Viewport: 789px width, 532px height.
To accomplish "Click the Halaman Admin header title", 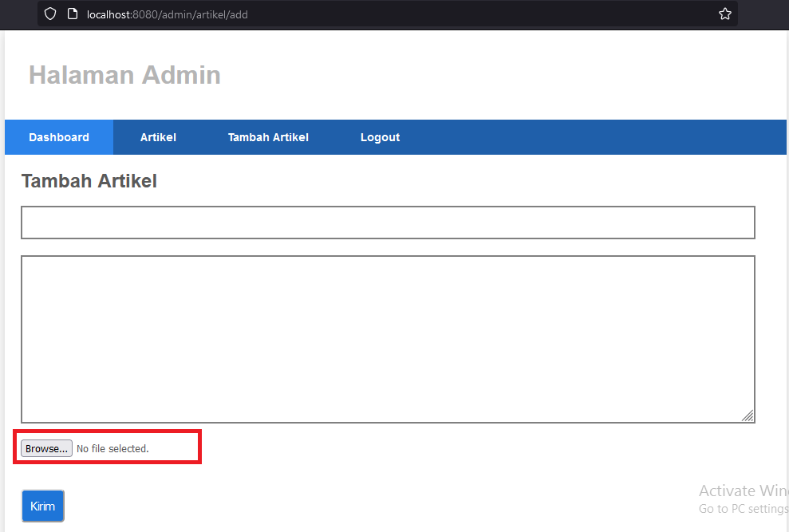I will click(124, 75).
